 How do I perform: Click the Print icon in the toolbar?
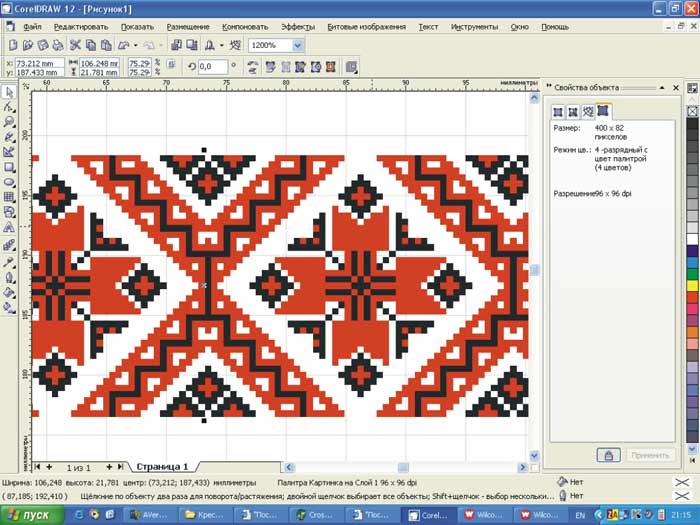coord(59,45)
